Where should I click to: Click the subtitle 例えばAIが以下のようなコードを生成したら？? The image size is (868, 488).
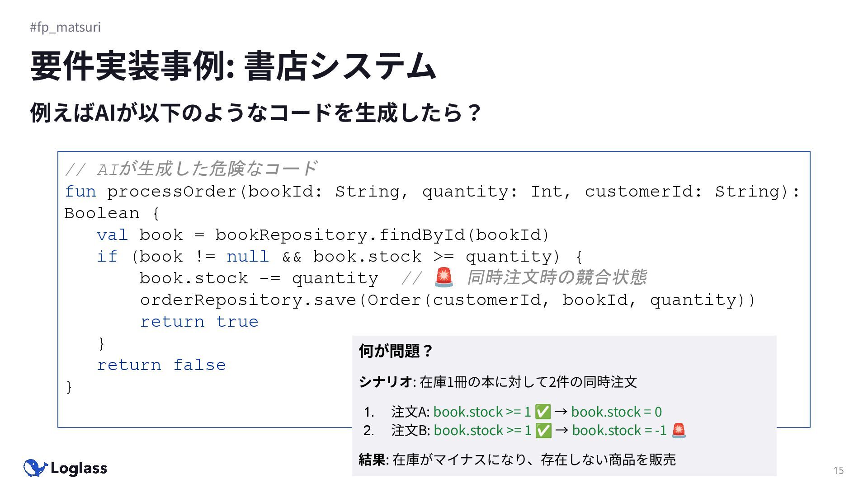click(256, 113)
